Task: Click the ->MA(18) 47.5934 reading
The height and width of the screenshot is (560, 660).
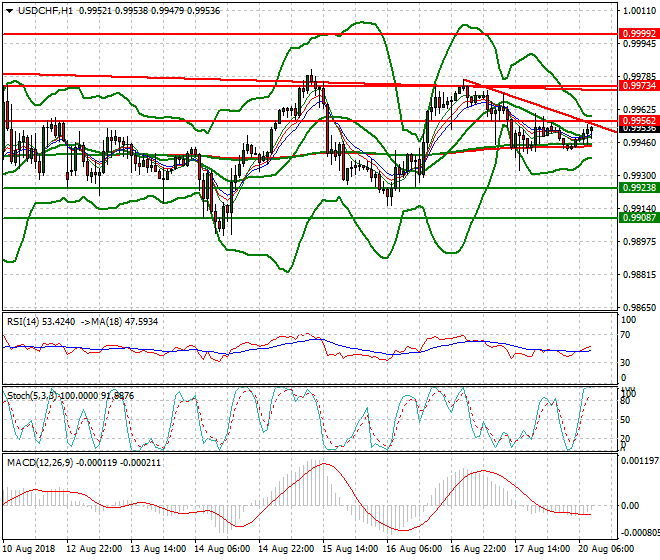Action: (120, 322)
